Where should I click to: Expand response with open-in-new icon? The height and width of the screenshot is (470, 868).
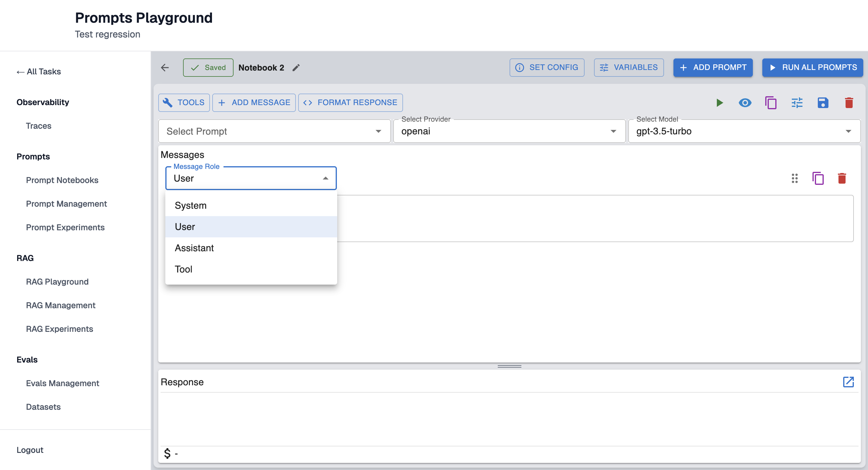pos(848,382)
